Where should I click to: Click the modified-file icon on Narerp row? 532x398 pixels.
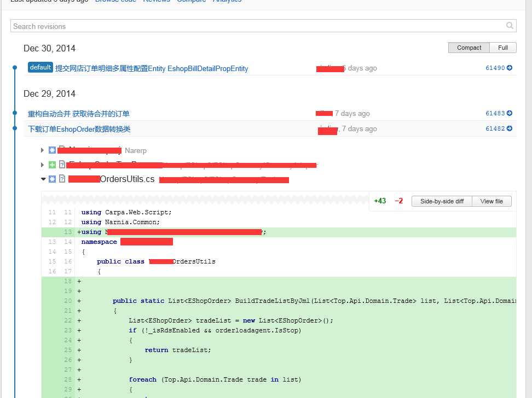coord(52,150)
